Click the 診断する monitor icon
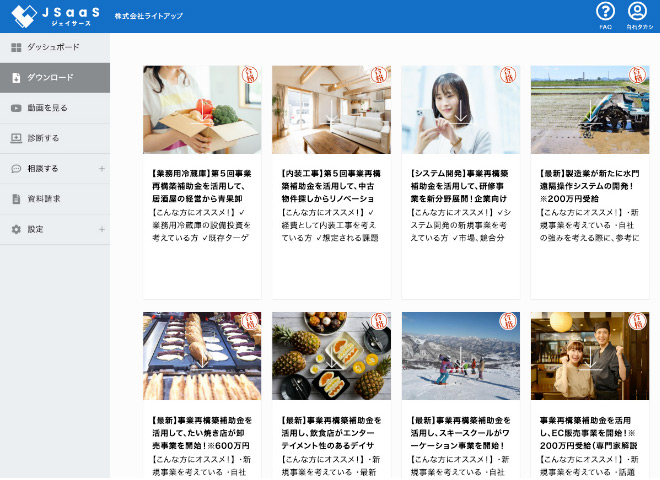Viewport: 660px width, 480px height. pos(16,138)
